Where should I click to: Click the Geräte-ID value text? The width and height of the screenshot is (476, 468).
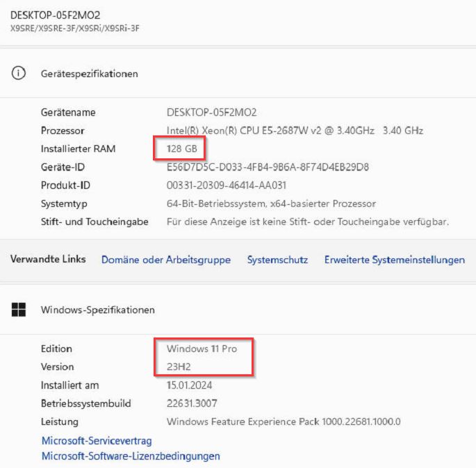click(268, 167)
